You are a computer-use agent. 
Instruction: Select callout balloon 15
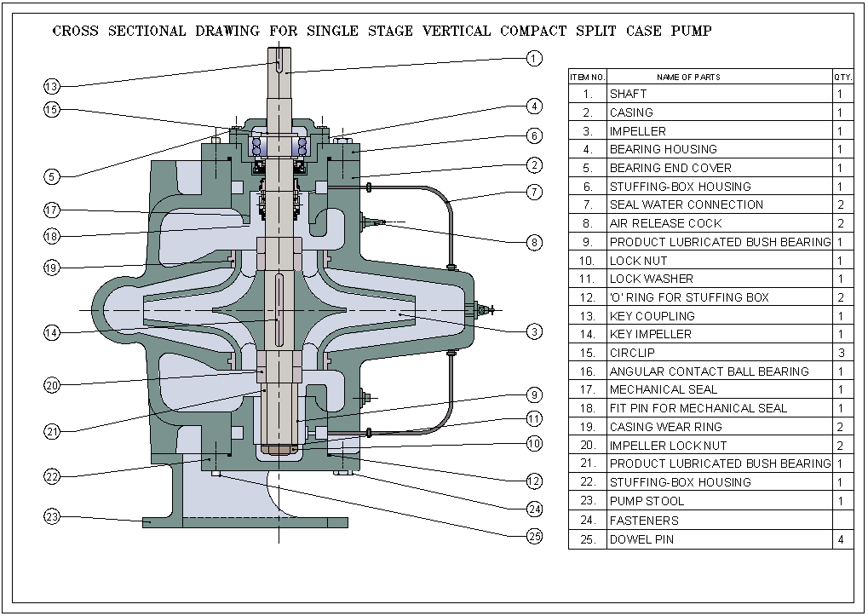tap(51, 110)
